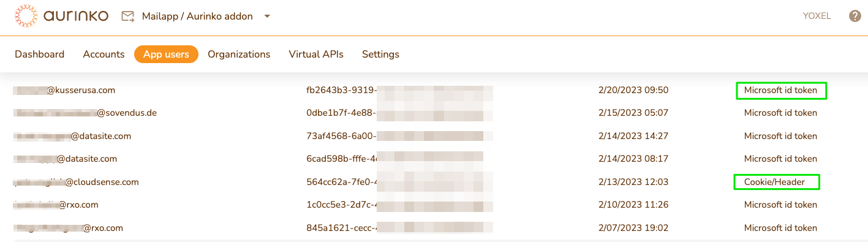
Task: Open the Organizations tab
Action: [x=239, y=54]
